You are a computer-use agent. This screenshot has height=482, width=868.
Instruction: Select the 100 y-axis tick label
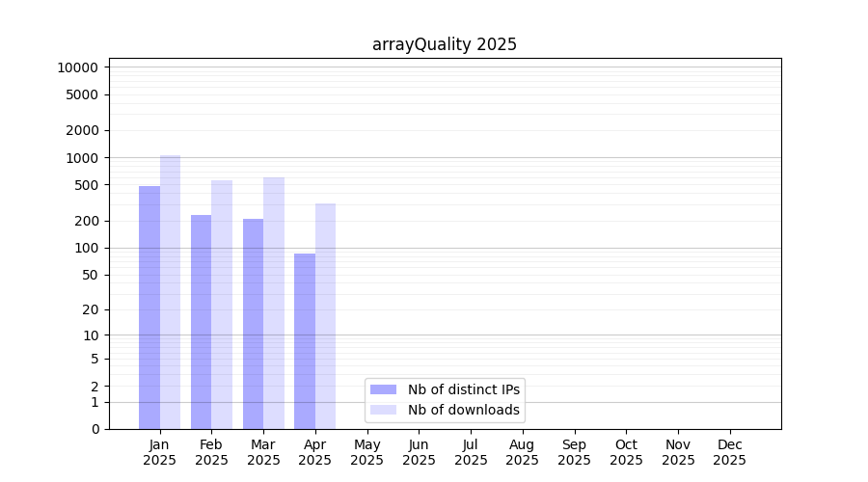click(85, 248)
